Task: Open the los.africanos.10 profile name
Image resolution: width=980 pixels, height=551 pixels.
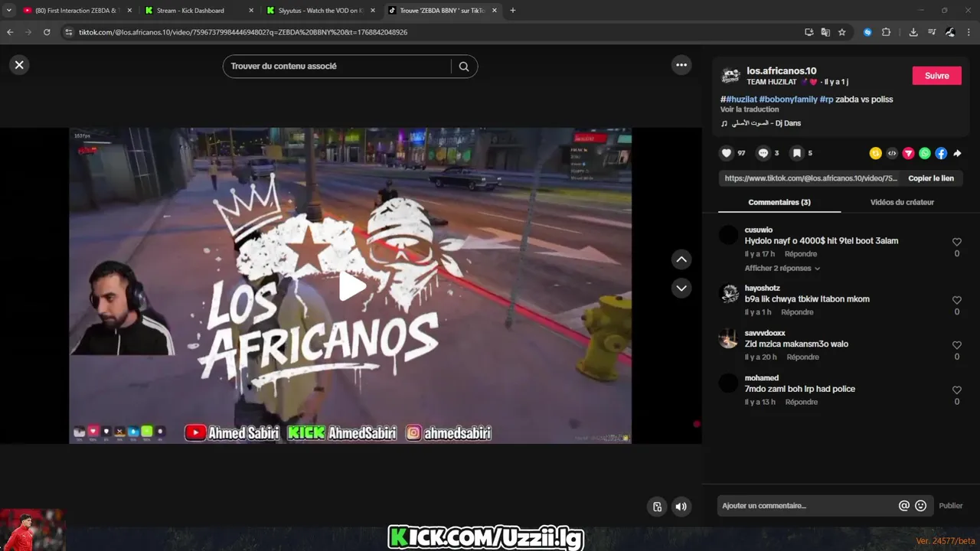Action: coord(782,71)
